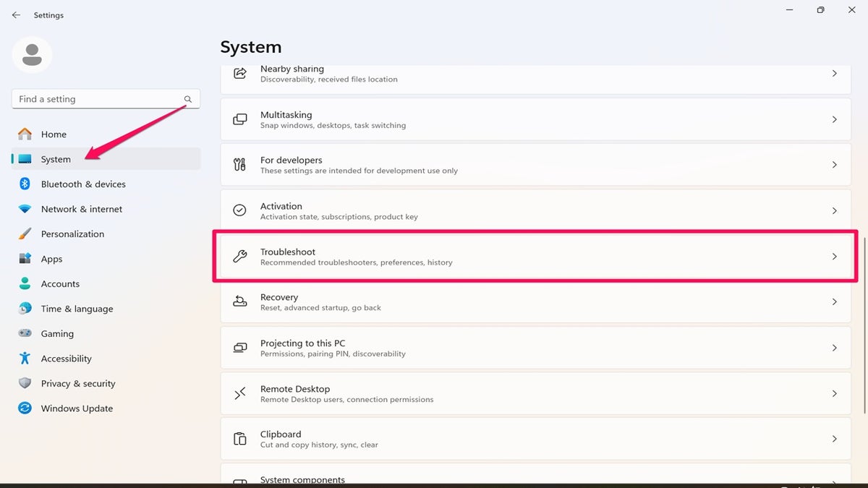Open the Clipboard settings entry
The height and width of the screenshot is (488, 868).
535,439
